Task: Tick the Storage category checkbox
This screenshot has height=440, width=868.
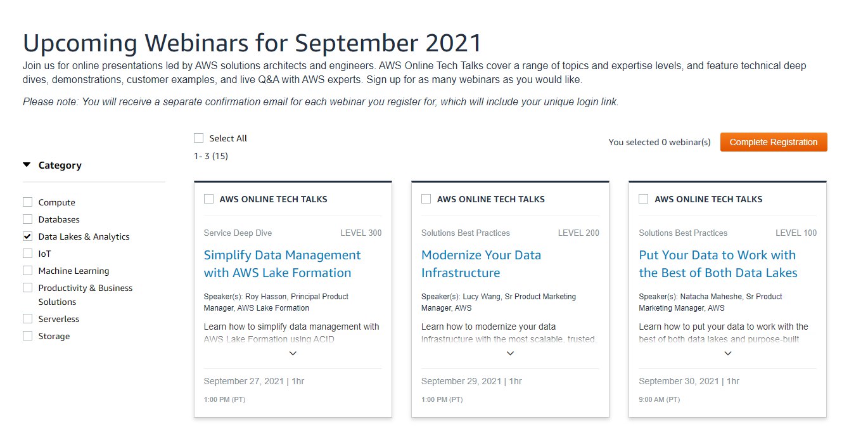Action: pos(27,336)
